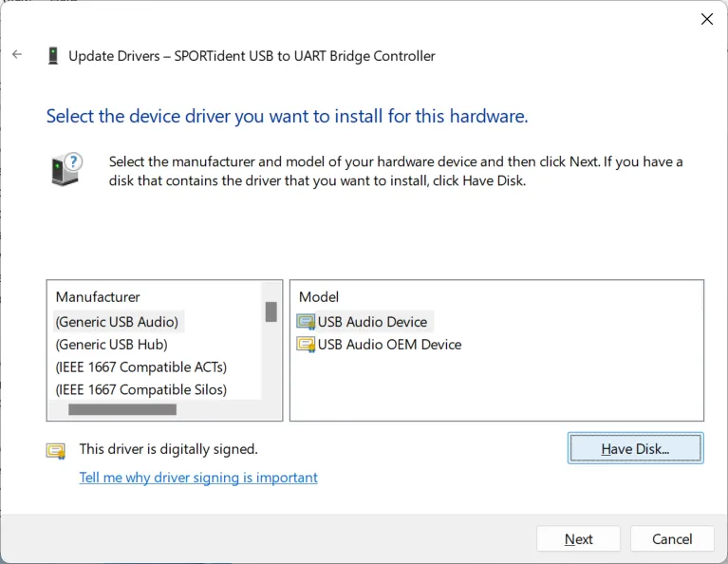Click the Manufacturer list vertical scrollbar thumb

pos(271,311)
